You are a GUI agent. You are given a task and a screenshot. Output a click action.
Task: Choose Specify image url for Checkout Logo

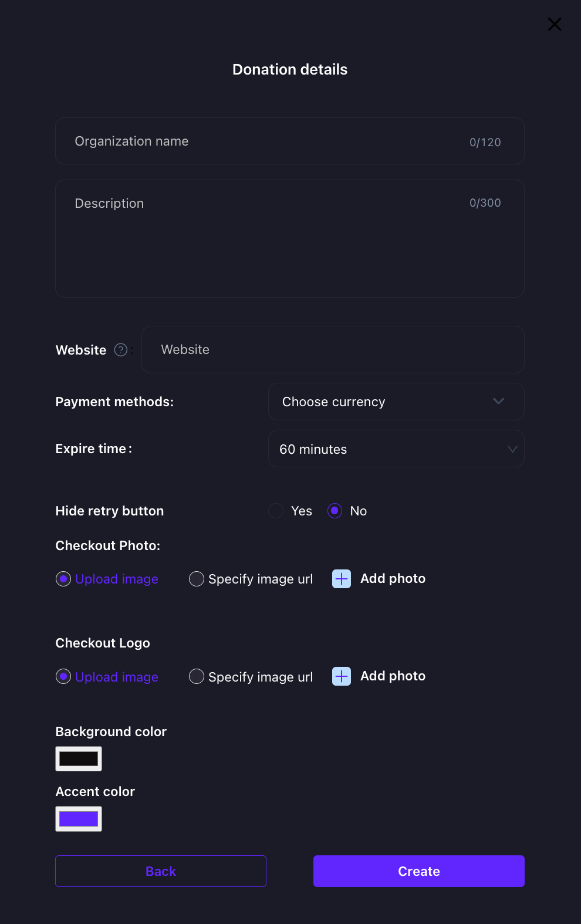pos(197,677)
